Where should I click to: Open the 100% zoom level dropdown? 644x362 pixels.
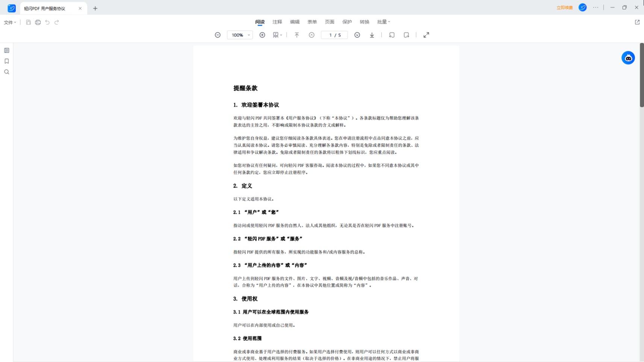[x=240, y=35]
